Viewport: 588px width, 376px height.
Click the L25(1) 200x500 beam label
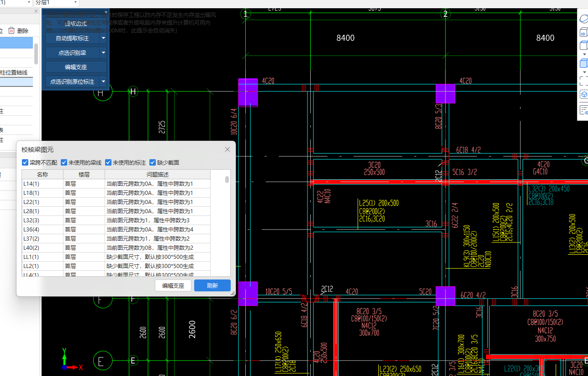click(379, 203)
